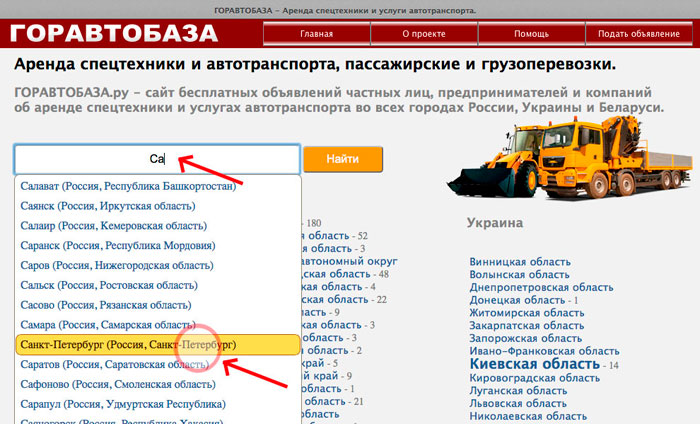Open Ивано-Франковская область link
The height and width of the screenshot is (424, 700).
544,351
